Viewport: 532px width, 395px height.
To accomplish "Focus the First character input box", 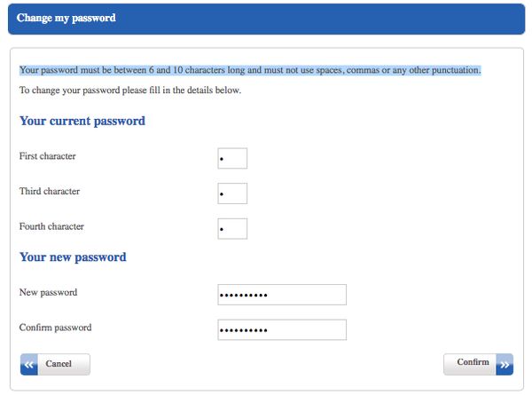I will (x=232, y=159).
